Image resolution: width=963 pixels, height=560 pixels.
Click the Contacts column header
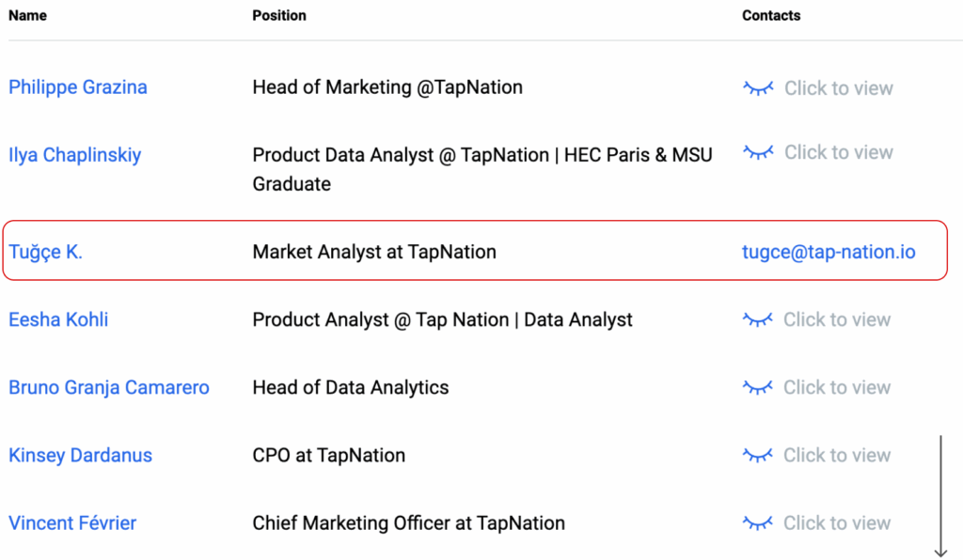click(x=771, y=15)
